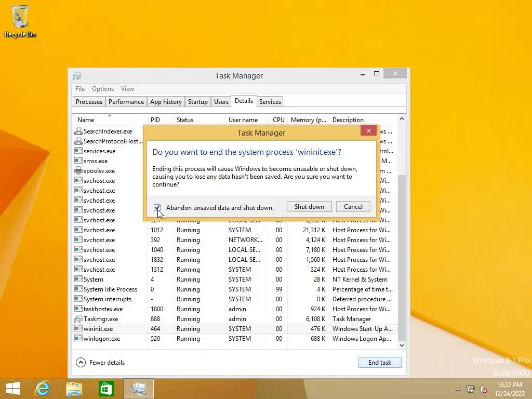Click the winlogon.exe process icon
Screen dimensions: 532x399
coord(78,338)
